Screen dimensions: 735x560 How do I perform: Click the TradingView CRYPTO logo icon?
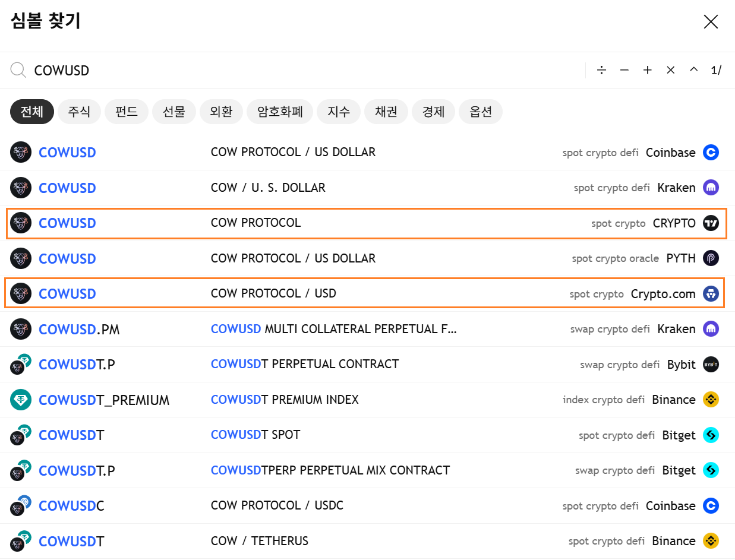(x=711, y=223)
